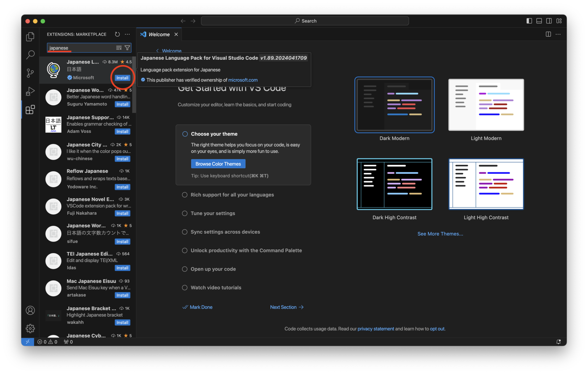This screenshot has height=374, width=588.
Task: Select the Tune your settings radio button
Action: coord(185,213)
